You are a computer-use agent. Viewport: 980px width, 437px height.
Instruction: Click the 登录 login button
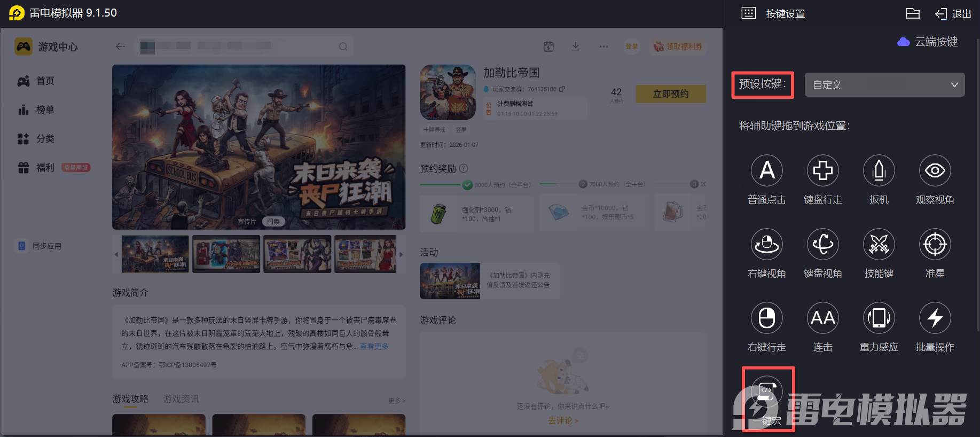[632, 46]
